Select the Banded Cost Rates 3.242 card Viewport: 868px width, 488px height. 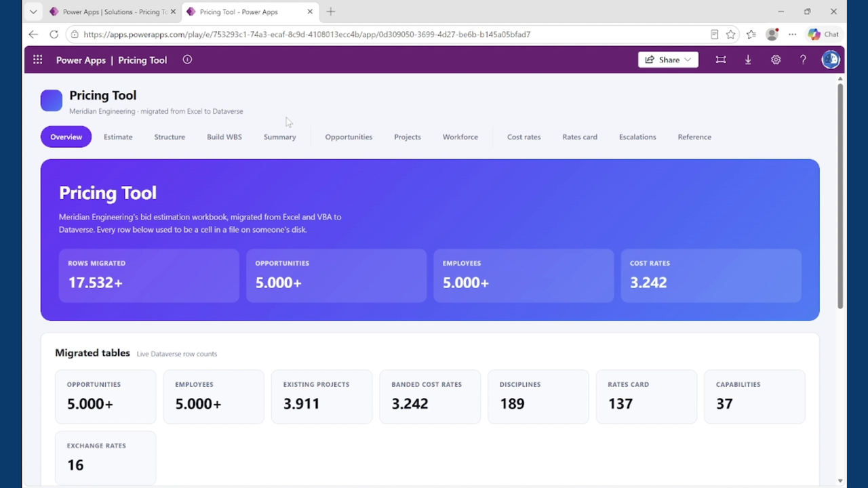(x=430, y=396)
